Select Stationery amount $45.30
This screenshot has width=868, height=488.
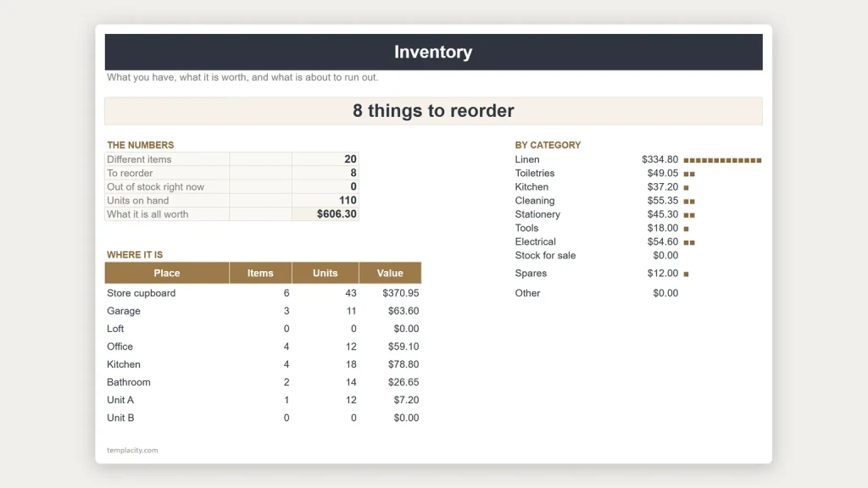[663, 214]
